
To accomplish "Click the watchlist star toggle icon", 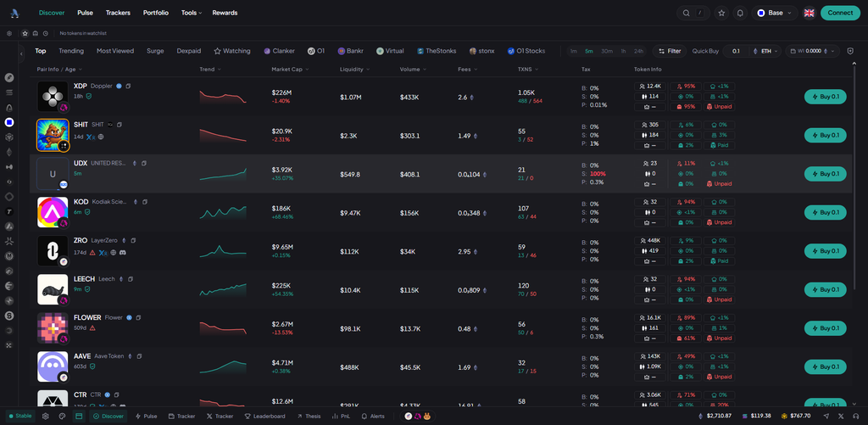I will [25, 33].
